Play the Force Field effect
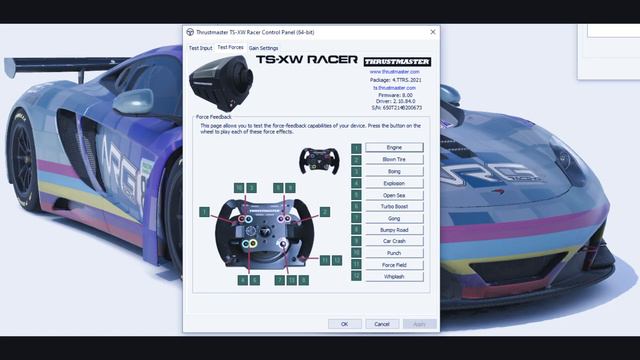Image resolution: width=640 pixels, height=360 pixels. tap(394, 265)
